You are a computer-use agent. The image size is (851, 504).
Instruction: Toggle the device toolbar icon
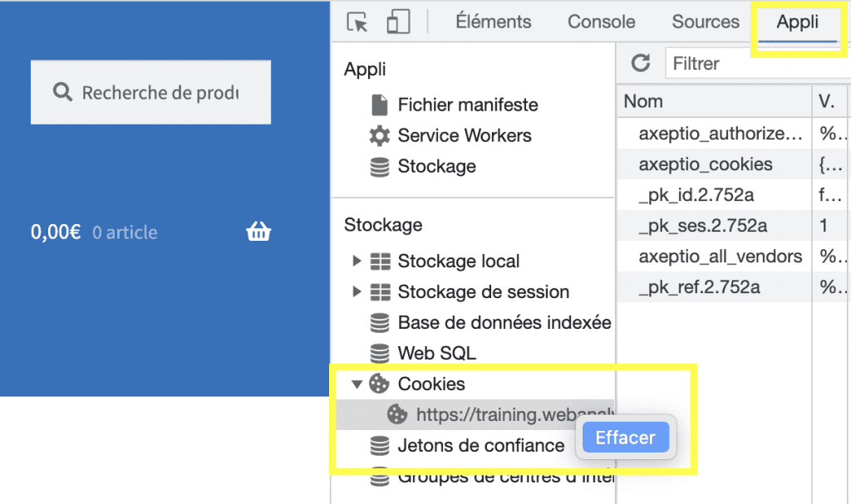(399, 22)
